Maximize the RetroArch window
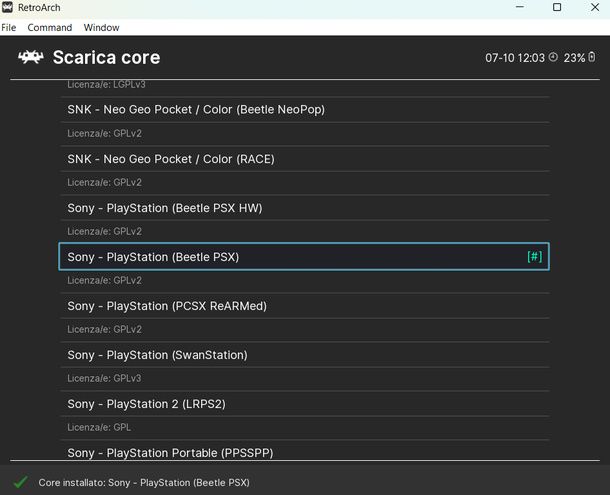610x495 pixels. coord(557,7)
